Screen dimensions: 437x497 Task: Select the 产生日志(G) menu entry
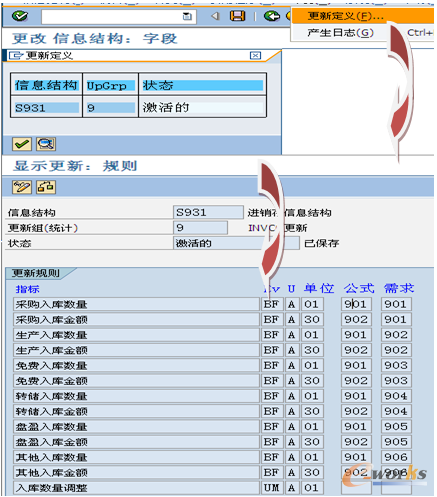coord(340,33)
